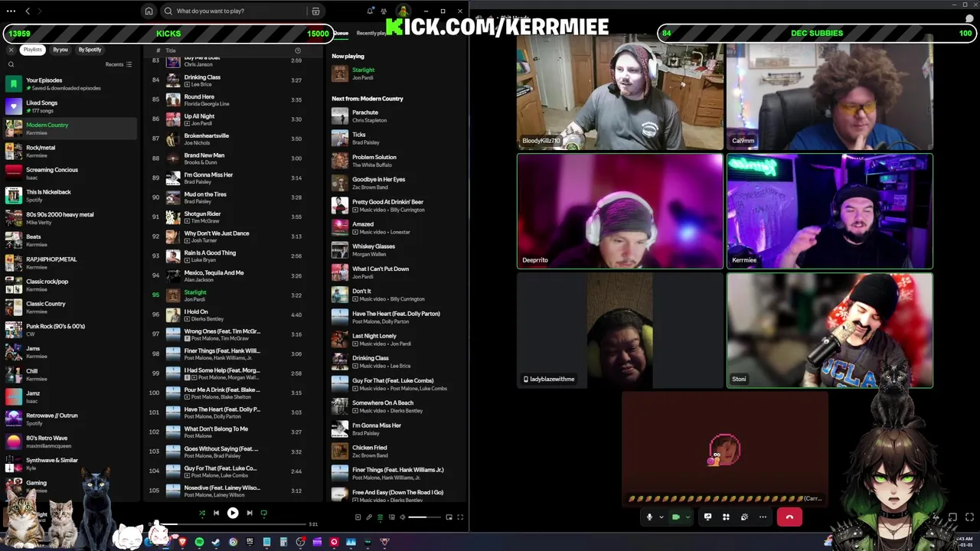Adjust the Spotify volume slider
The height and width of the screenshot is (551, 980).
pyautogui.click(x=423, y=517)
